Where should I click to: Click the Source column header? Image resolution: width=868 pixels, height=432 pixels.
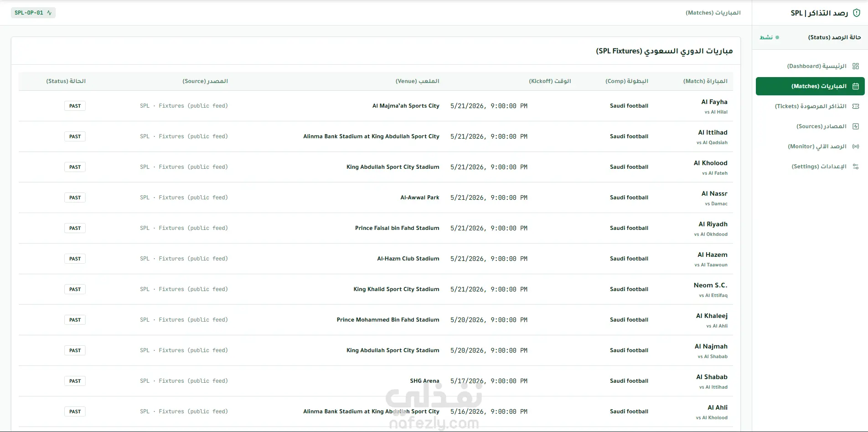[205, 81]
